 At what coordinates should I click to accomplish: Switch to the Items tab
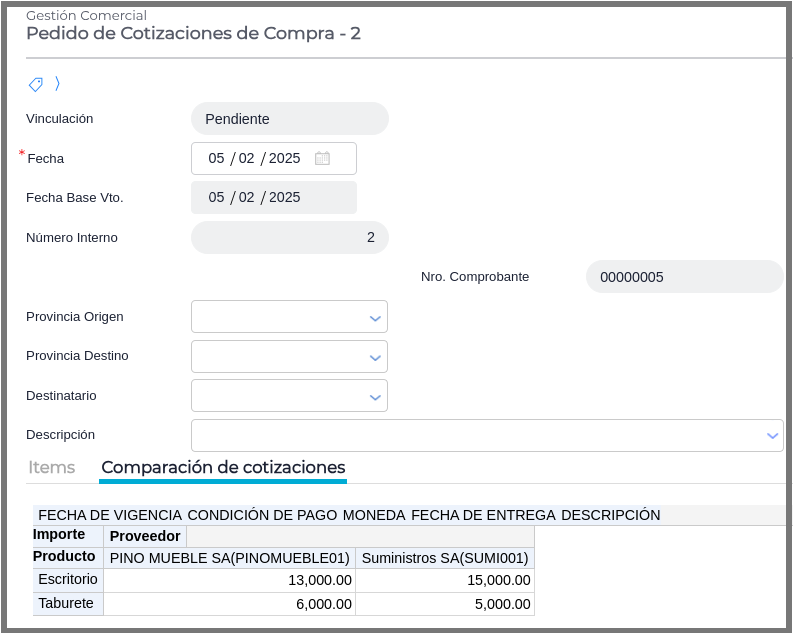[51, 467]
